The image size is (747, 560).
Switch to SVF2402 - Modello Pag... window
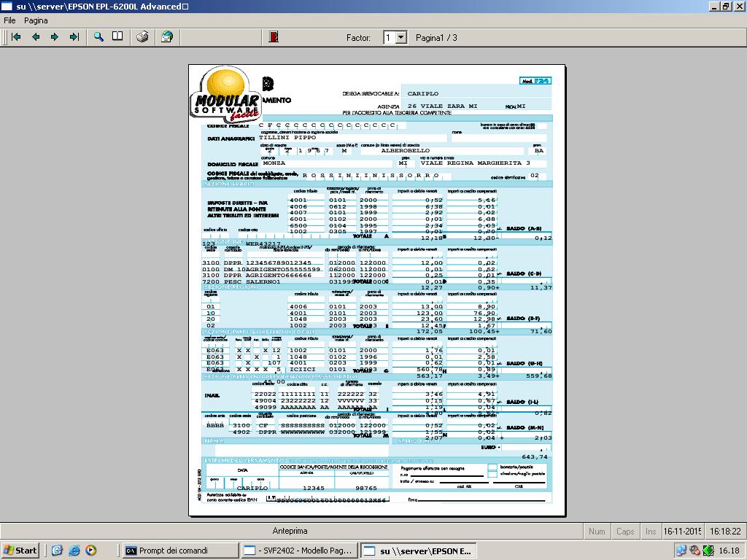click(298, 551)
